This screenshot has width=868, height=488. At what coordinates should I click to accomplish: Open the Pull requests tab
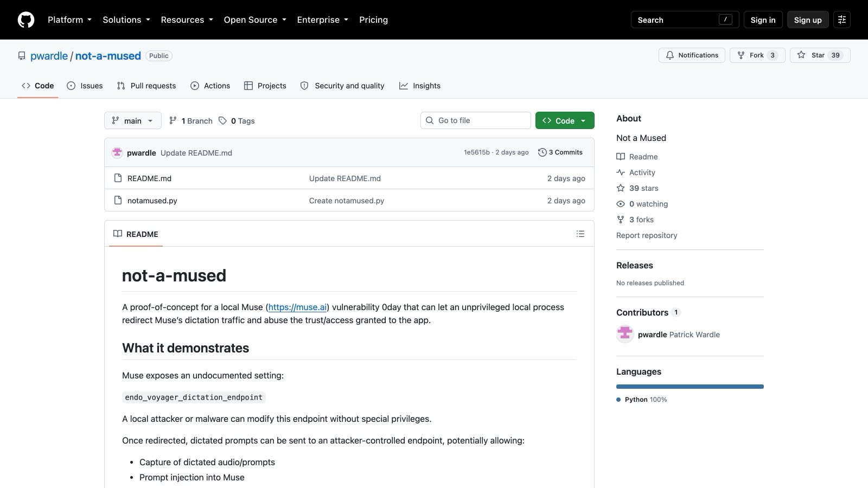(x=146, y=86)
